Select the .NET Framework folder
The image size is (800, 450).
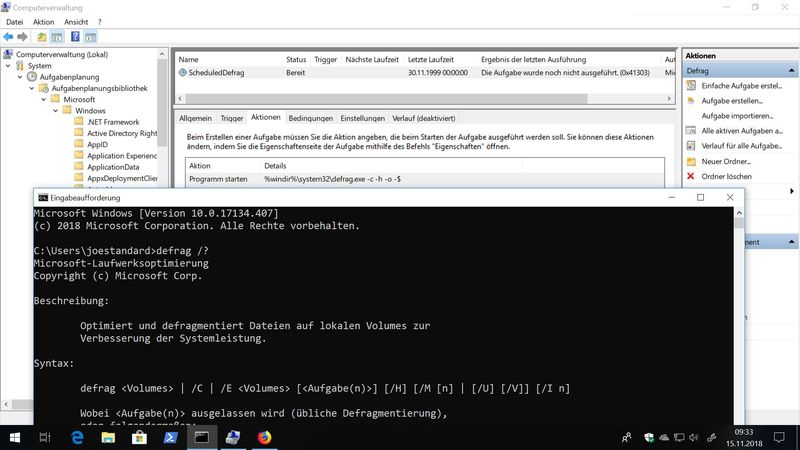(113, 122)
